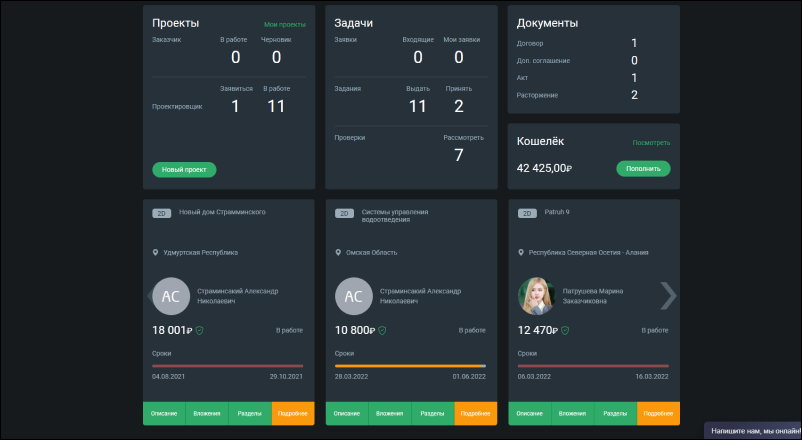Click Патрушева Марина's profile photo
The width and height of the screenshot is (802, 440).
(537, 296)
